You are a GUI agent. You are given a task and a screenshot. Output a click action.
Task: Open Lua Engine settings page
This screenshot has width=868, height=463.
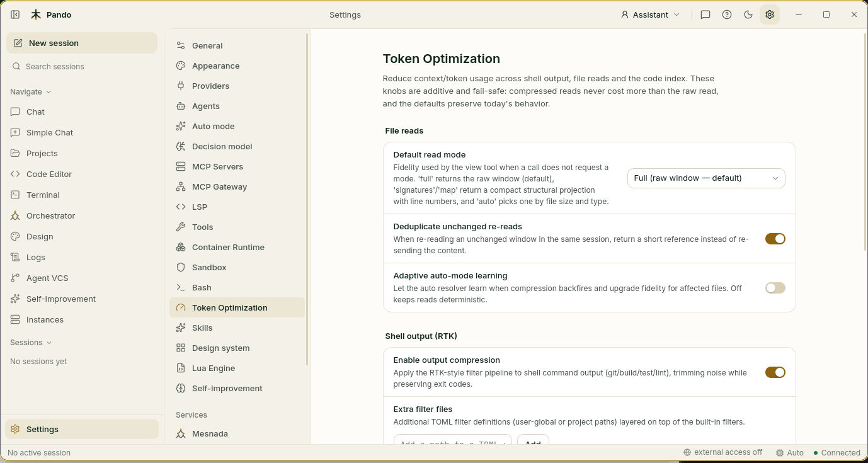(237, 368)
